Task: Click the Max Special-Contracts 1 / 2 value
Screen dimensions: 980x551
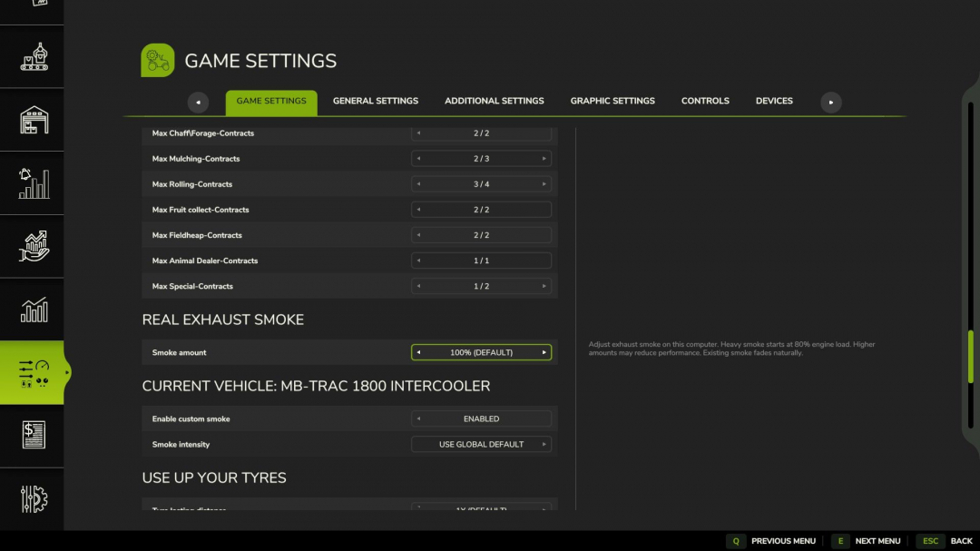Action: pyautogui.click(x=481, y=287)
